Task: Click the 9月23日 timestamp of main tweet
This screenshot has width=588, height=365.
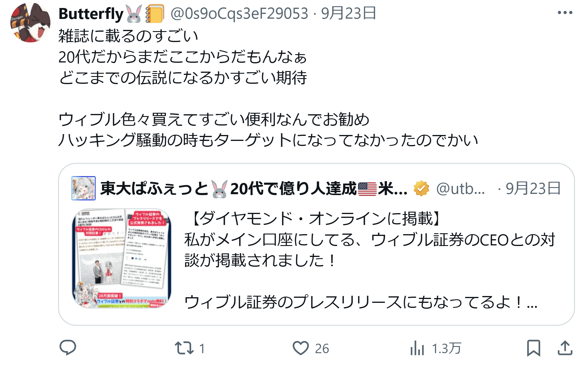Action: (x=348, y=14)
